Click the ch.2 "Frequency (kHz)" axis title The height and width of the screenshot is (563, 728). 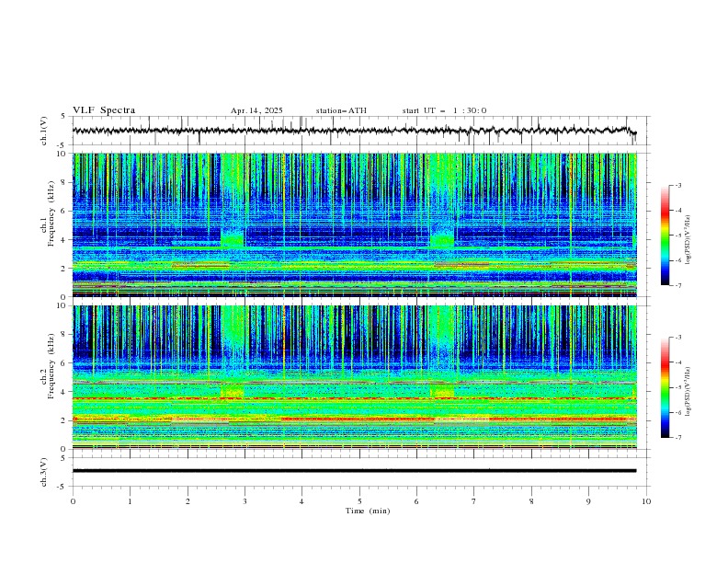click(51, 365)
